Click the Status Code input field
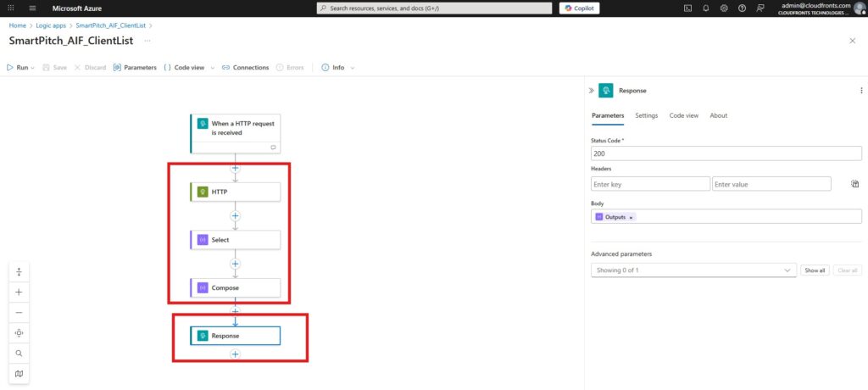 (726, 153)
